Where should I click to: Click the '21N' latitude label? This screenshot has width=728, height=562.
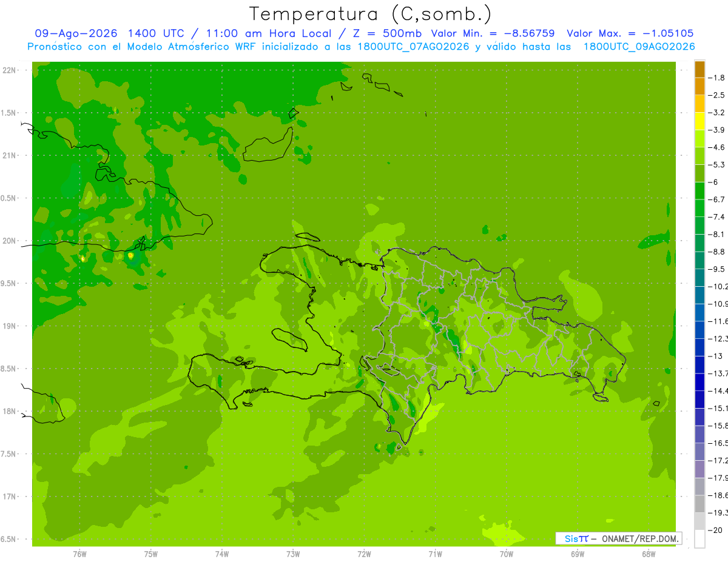pyautogui.click(x=10, y=155)
